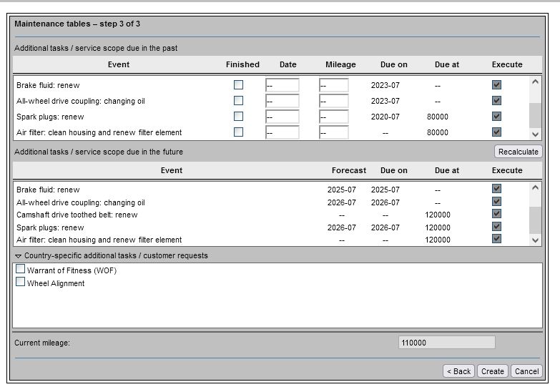The height and width of the screenshot is (392, 560).
Task: Tick Finished for Spark plugs: renew
Action: 238,117
